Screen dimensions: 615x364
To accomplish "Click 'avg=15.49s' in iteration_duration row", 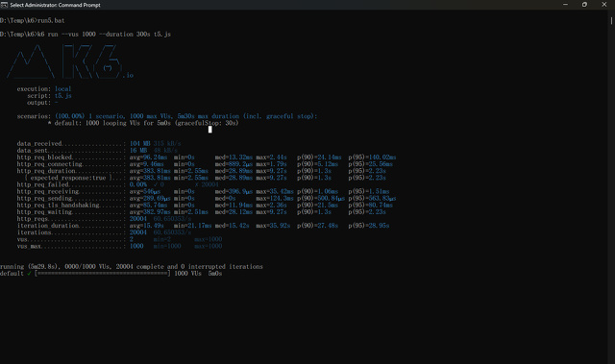I will click(147, 226).
